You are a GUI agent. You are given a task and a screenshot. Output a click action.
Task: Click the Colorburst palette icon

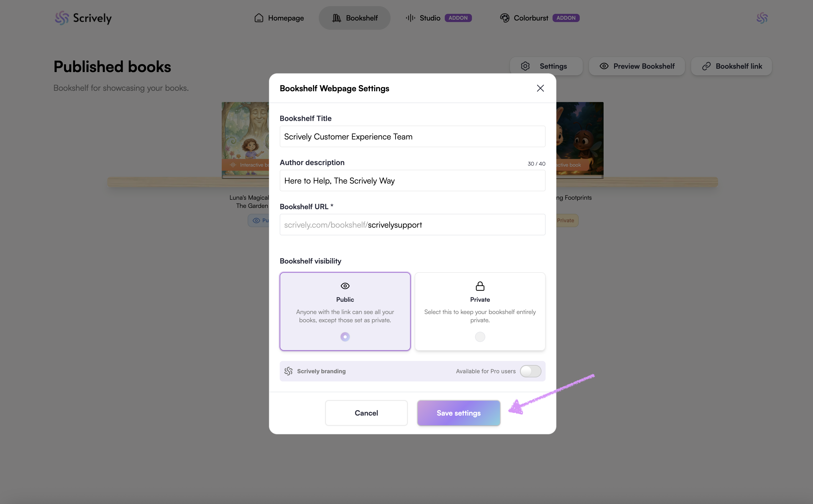coord(505,18)
